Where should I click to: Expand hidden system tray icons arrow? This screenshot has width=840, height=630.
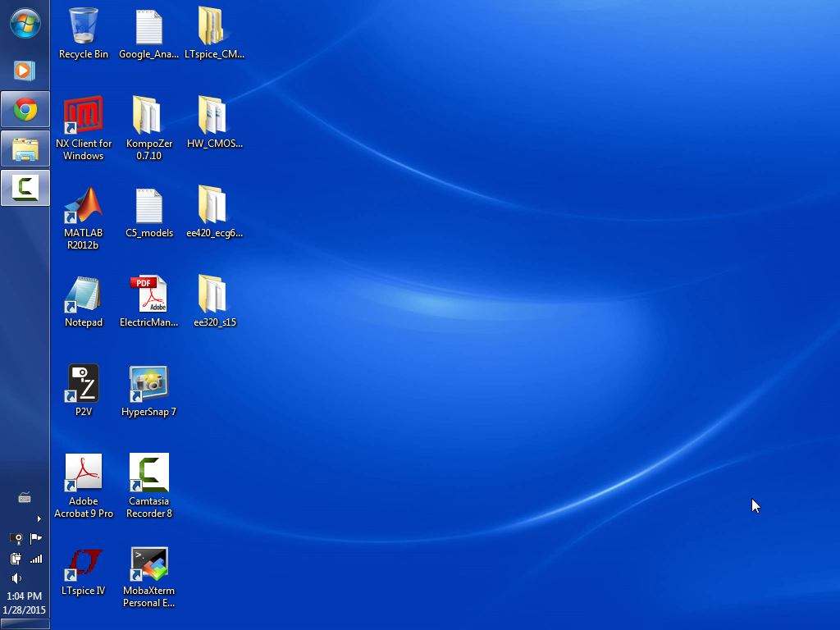(x=39, y=518)
